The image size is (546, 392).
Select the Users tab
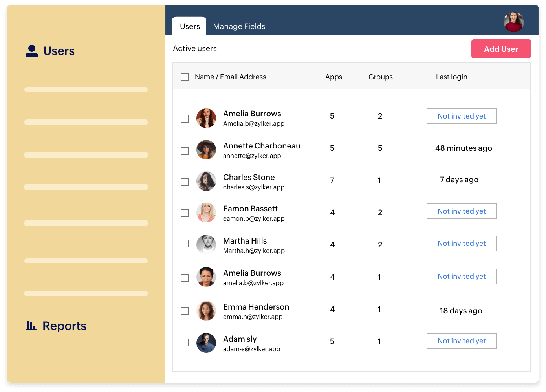tap(190, 26)
